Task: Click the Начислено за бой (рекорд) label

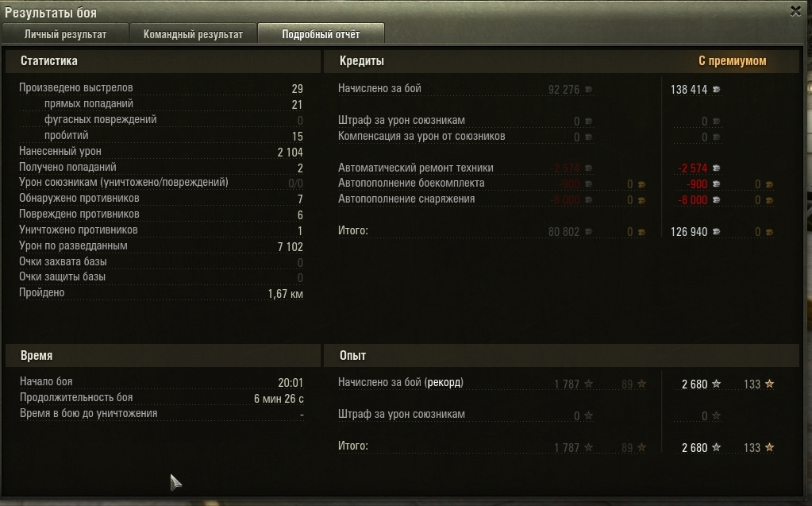Action: (400, 383)
